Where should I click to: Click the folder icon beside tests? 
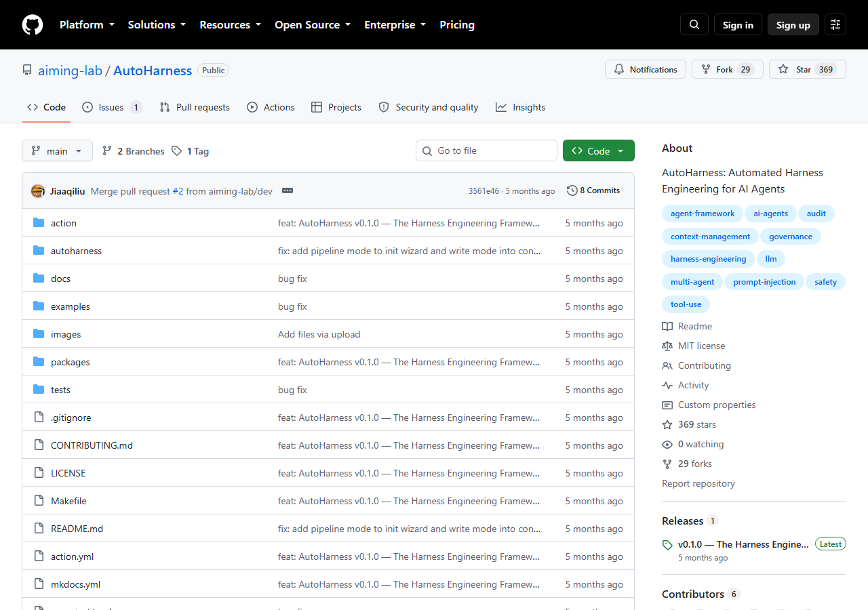point(39,390)
